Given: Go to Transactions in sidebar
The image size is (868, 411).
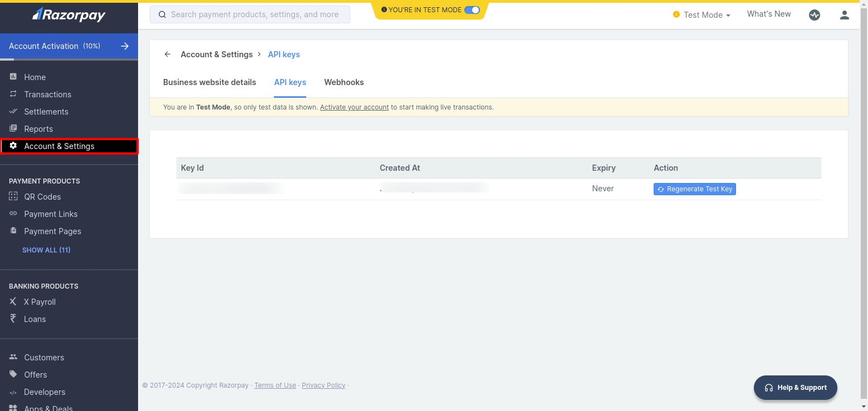Looking at the screenshot, I should point(47,95).
